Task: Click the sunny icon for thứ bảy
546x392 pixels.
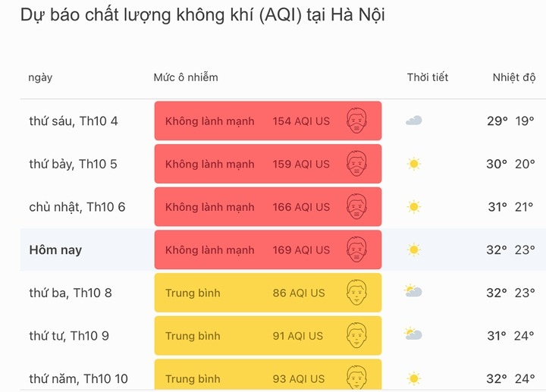Action: pos(413,164)
